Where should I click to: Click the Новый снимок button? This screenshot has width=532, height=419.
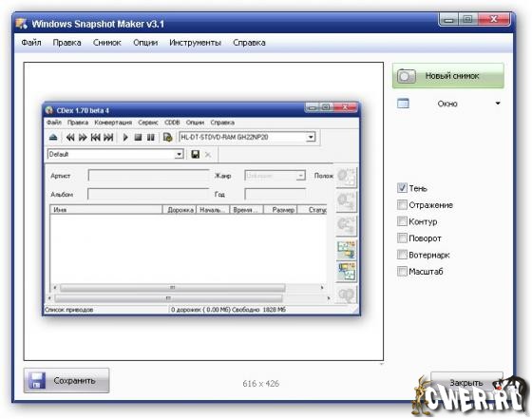click(x=447, y=76)
